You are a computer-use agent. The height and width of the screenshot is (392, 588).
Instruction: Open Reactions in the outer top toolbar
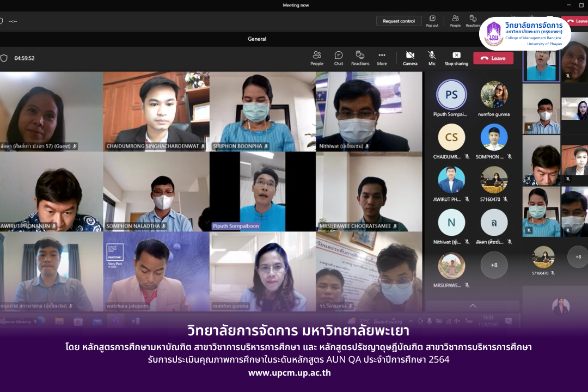[473, 21]
